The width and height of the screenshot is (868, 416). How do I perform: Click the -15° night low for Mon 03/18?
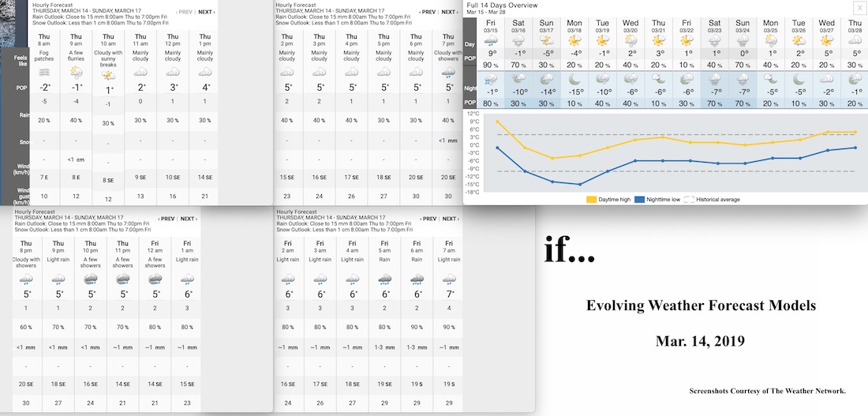coord(574,92)
